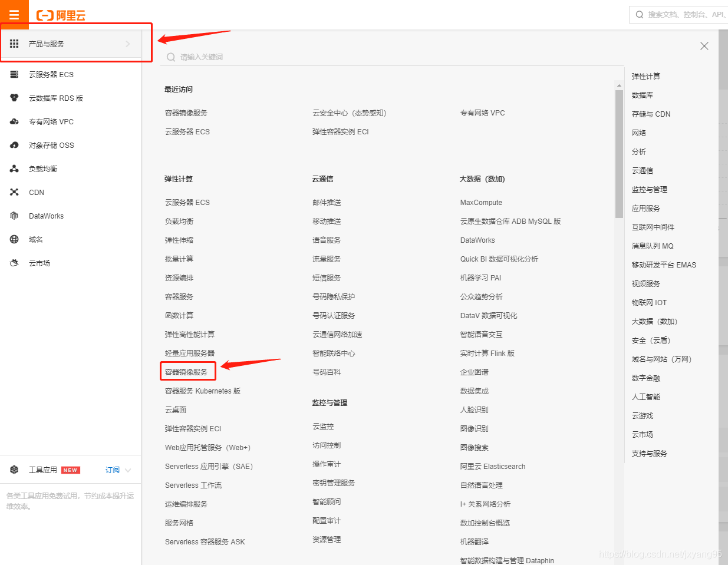The image size is (728, 565).
Task: Open 阿里云 Elasticsearch link
Action: pyautogui.click(x=493, y=467)
